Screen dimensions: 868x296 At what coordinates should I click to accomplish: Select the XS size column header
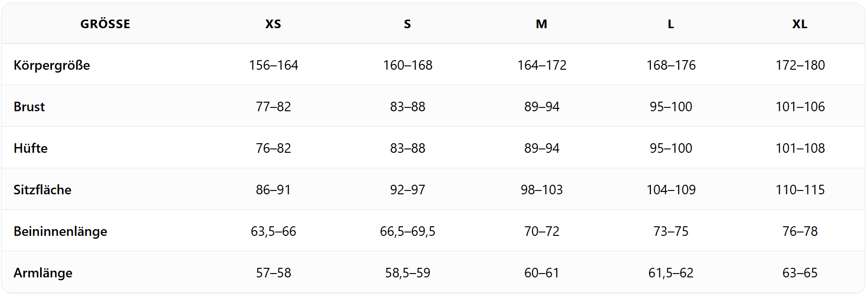coord(273,24)
